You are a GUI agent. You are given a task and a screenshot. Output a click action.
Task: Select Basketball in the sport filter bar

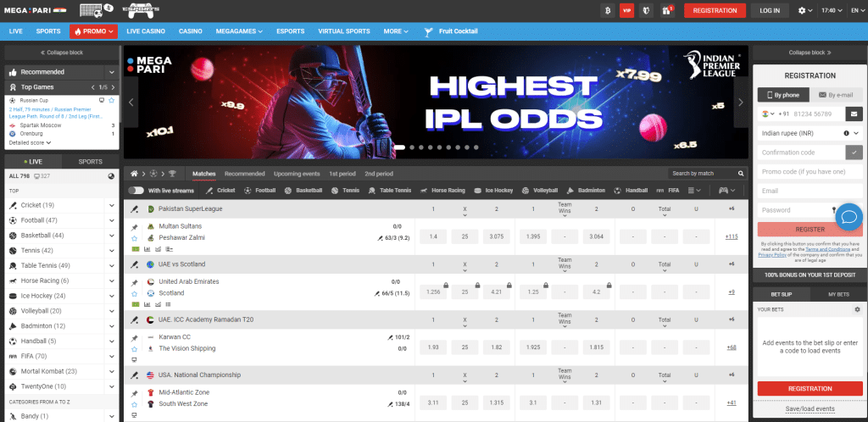(303, 191)
